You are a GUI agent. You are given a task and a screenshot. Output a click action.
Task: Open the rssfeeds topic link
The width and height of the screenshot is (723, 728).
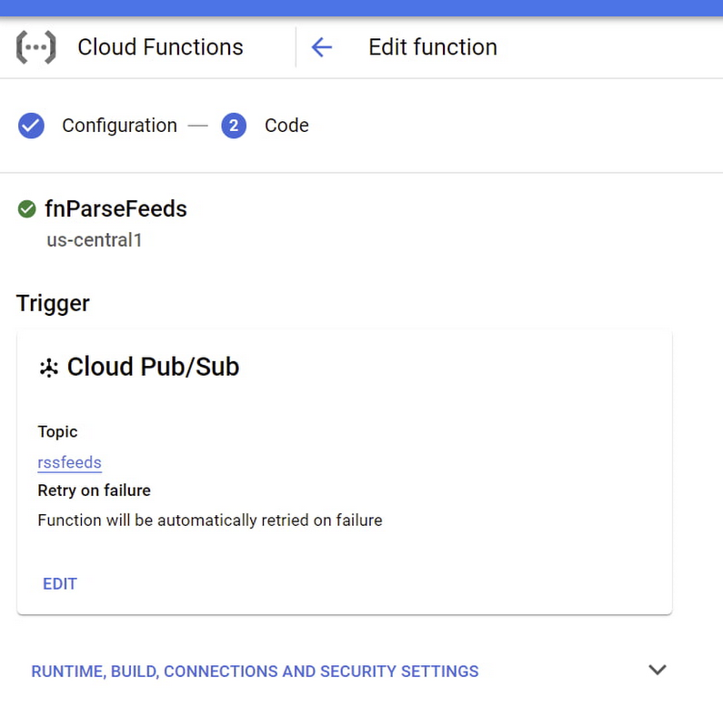(69, 462)
